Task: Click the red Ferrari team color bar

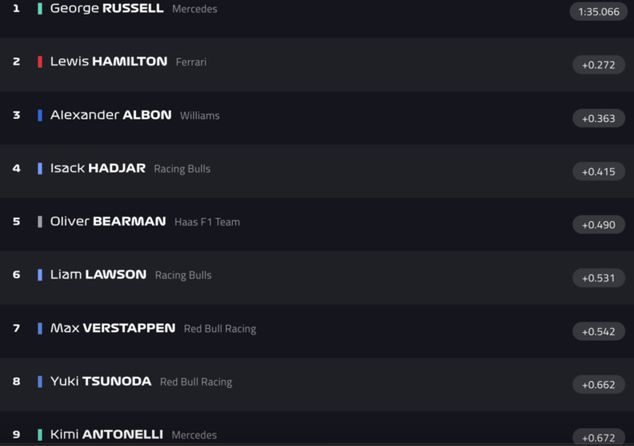Action: [x=40, y=62]
